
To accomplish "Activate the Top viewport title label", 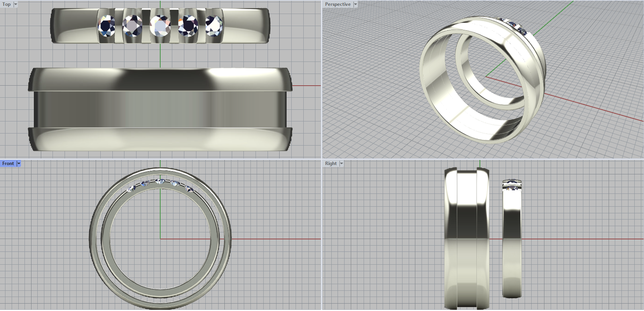I will (x=6, y=4).
